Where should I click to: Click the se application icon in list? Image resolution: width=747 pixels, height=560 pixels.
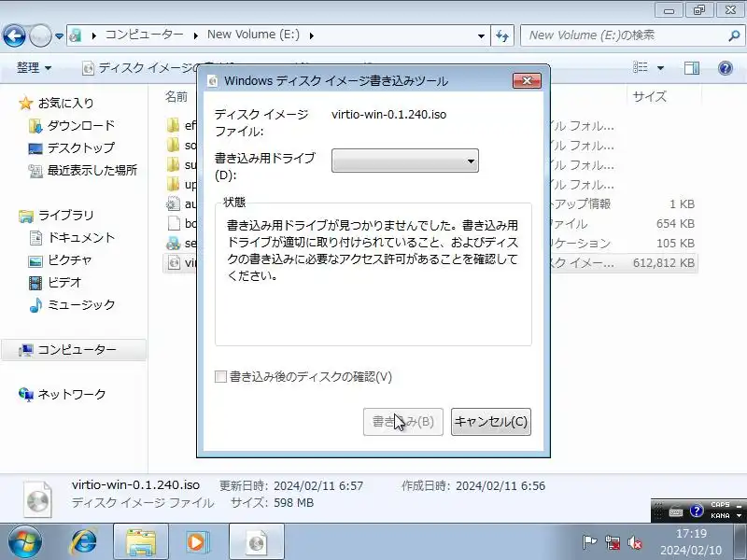(174, 243)
